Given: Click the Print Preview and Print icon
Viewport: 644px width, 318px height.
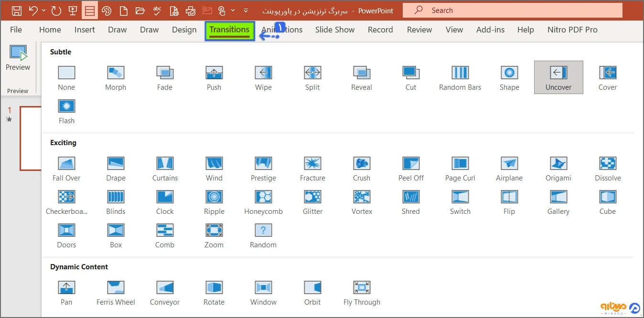Looking at the screenshot, I should pyautogui.click(x=174, y=10).
